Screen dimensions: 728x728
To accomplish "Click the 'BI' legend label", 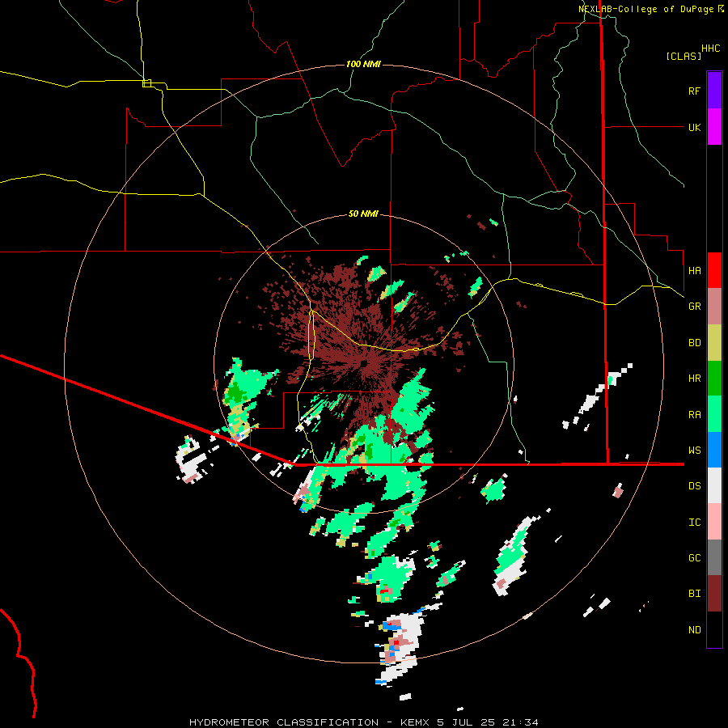I will [x=694, y=594].
